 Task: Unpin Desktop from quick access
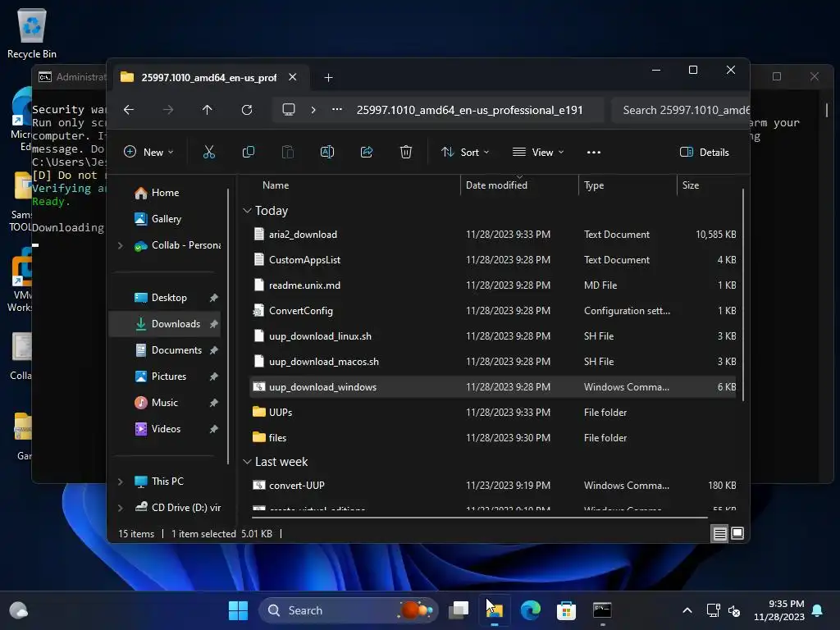tap(214, 298)
